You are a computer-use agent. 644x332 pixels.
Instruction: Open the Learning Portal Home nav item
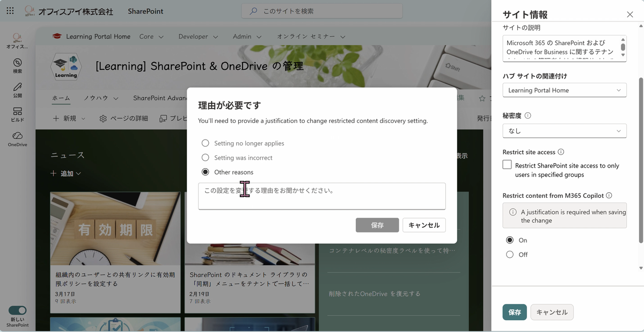tap(98, 37)
